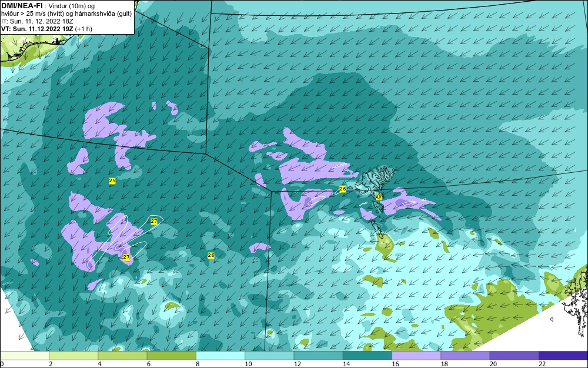Click the 'Vindur (10m) og' label
588x368 pixels.
tap(72, 6)
